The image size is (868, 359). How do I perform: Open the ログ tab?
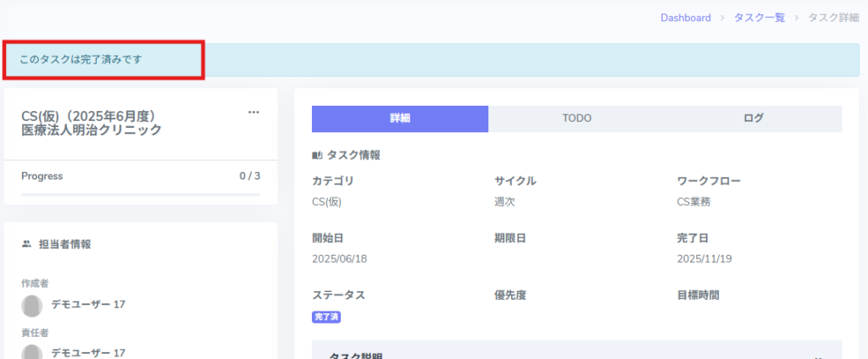point(753,119)
